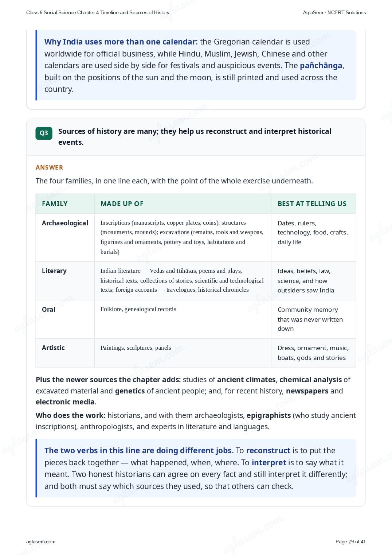Image resolution: width=392 pixels, height=555 pixels.
Task: Click the Oral row label
Action: tap(48, 310)
